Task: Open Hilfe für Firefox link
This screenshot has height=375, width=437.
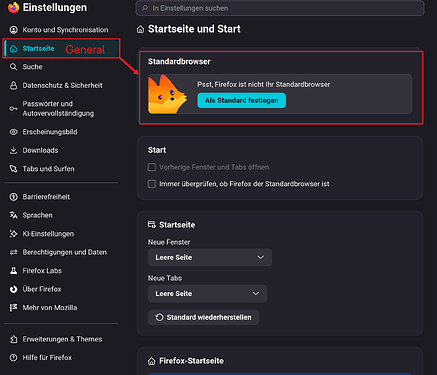Action: tap(61, 358)
